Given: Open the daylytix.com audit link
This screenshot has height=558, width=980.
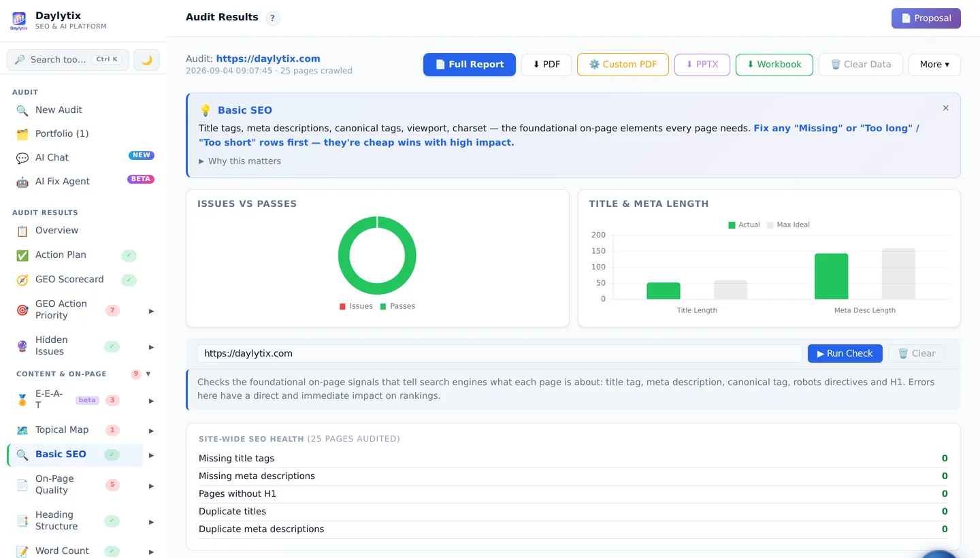Looking at the screenshot, I should point(268,59).
